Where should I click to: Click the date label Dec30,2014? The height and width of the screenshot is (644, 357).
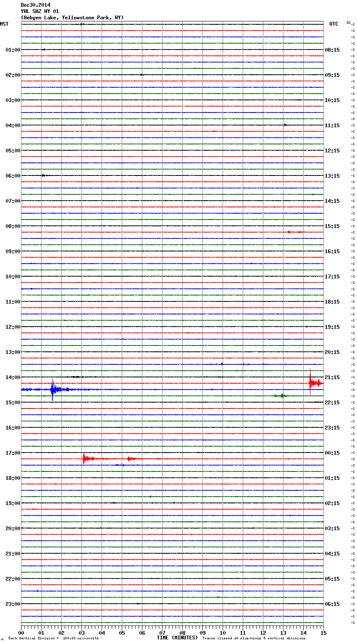click(x=35, y=5)
